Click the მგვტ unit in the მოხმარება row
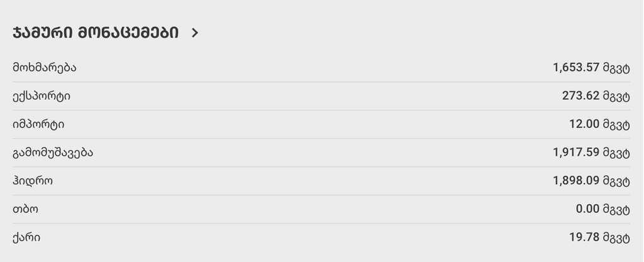The image size is (644, 262). point(617,68)
